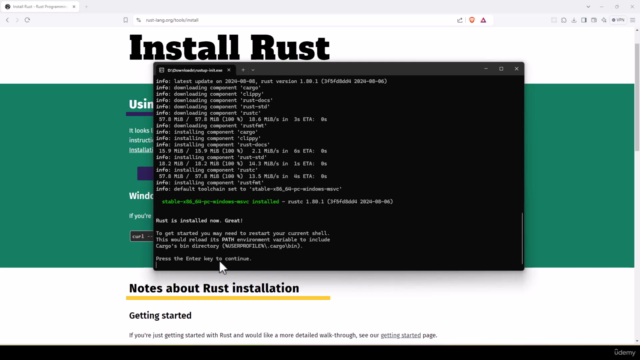Click "installing component 'rustfmt'" line

(x=210, y=182)
